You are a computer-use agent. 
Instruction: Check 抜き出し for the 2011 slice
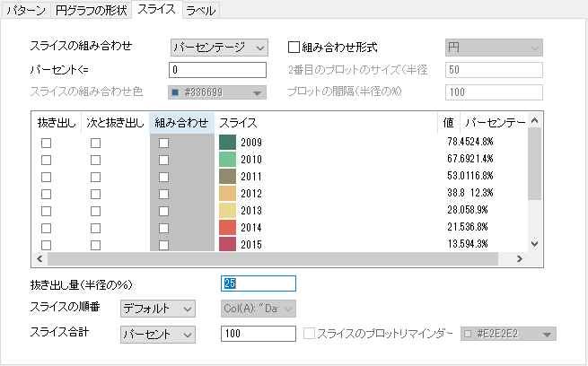click(x=46, y=177)
